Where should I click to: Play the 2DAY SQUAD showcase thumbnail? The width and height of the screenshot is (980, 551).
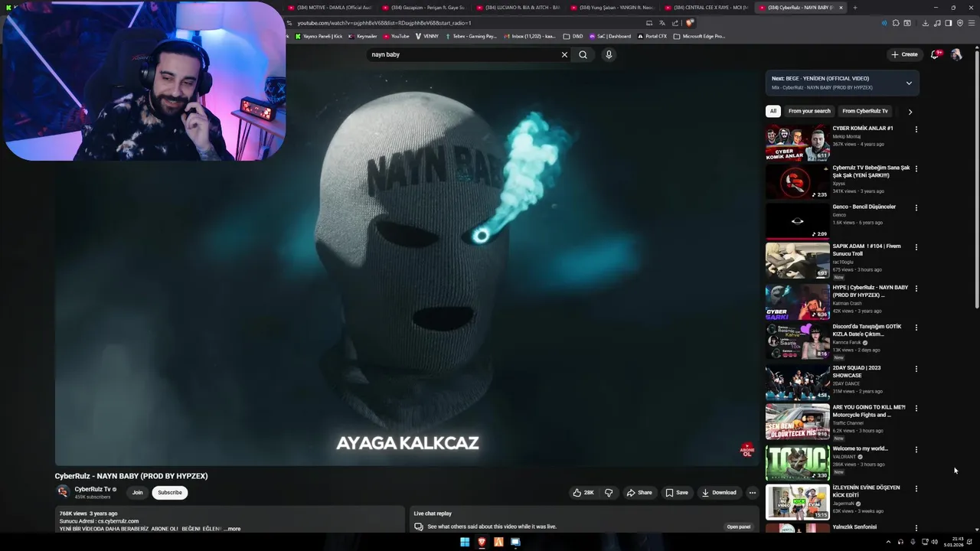pyautogui.click(x=797, y=382)
